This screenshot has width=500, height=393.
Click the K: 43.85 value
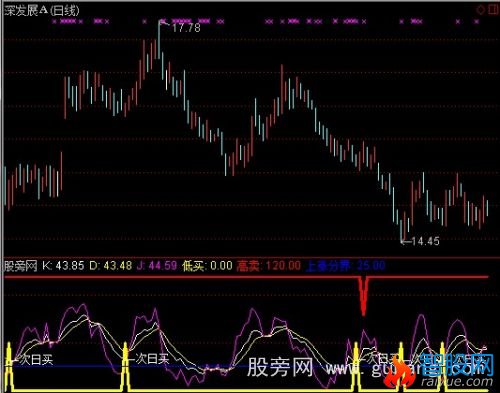point(63,266)
